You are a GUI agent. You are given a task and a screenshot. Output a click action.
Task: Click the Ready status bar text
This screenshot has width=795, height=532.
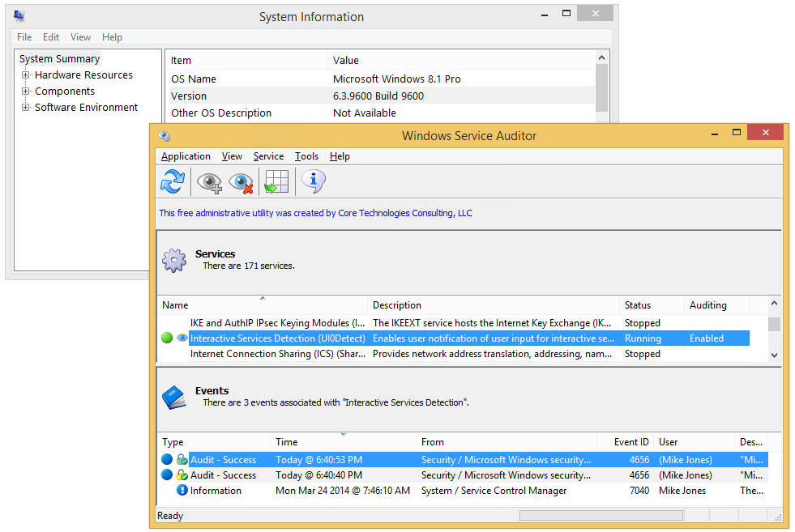click(170, 515)
